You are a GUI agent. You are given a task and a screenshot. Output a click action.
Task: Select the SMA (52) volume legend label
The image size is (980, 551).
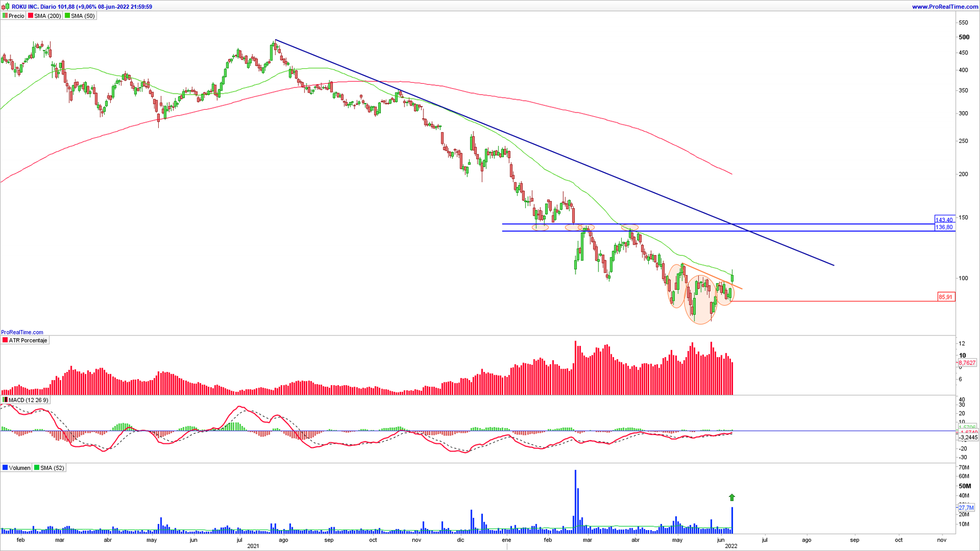point(50,468)
